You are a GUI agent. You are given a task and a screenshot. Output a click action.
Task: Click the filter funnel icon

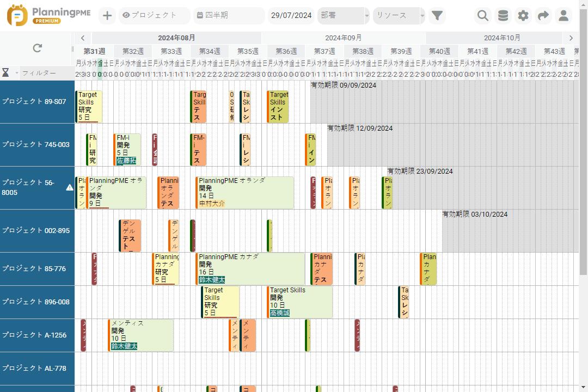(x=437, y=16)
